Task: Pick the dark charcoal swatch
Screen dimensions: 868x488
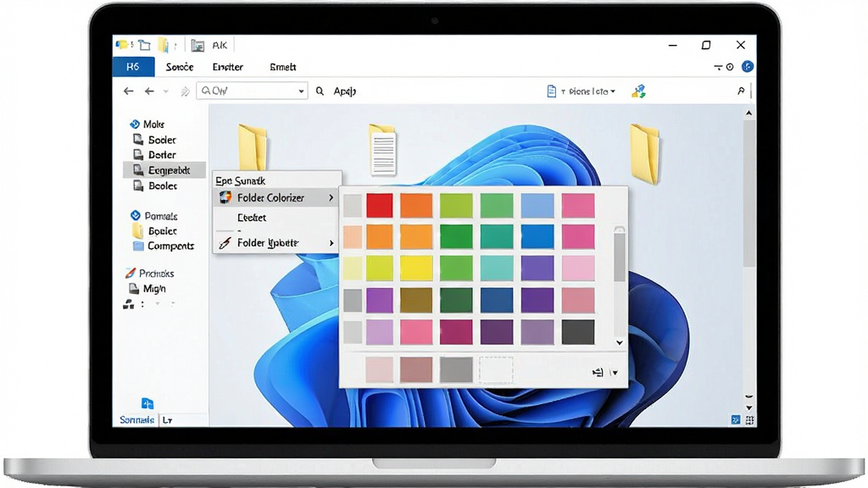Action: tap(578, 332)
